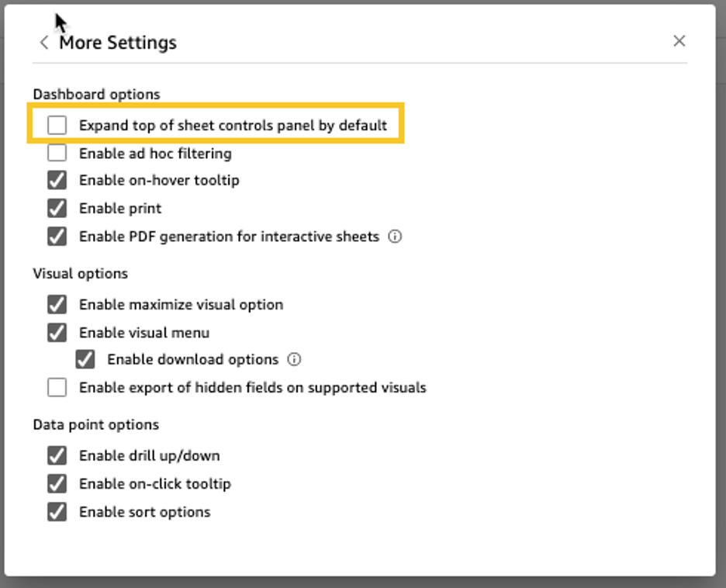Check Enable export of hidden fields
This screenshot has height=588, width=726.
pos(57,387)
